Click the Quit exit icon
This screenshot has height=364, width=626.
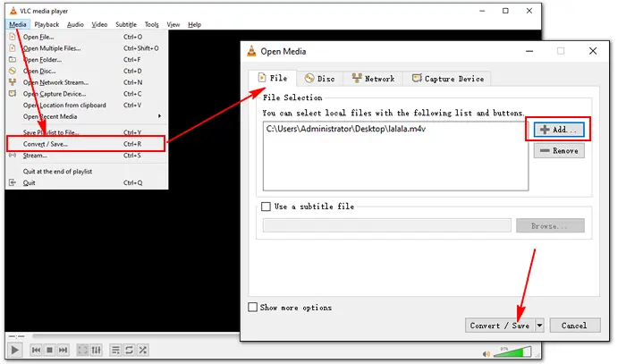(x=13, y=182)
